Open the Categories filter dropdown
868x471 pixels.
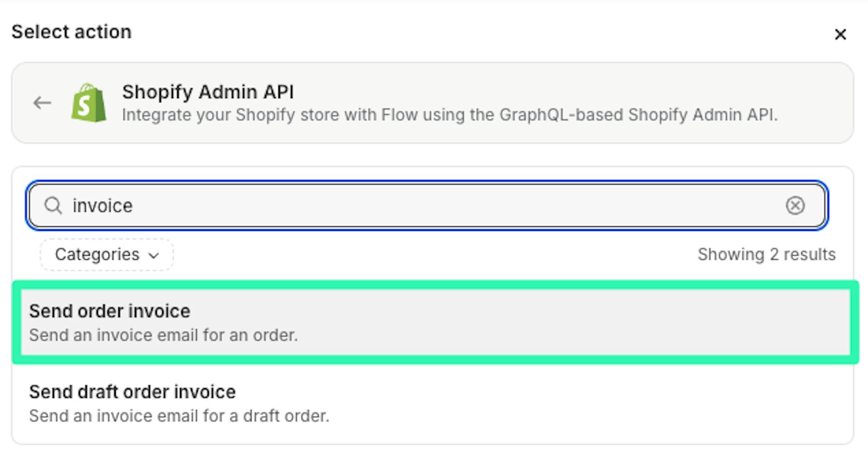(x=106, y=255)
